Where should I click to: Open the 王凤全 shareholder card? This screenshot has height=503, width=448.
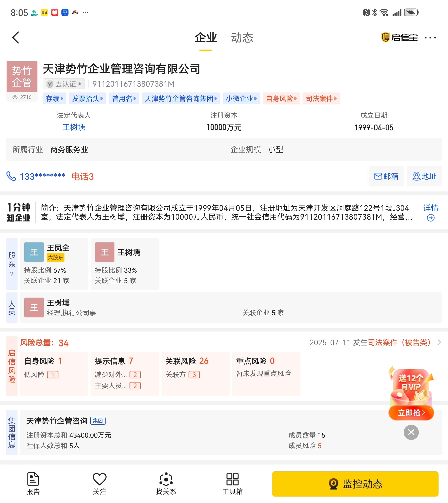click(54, 263)
